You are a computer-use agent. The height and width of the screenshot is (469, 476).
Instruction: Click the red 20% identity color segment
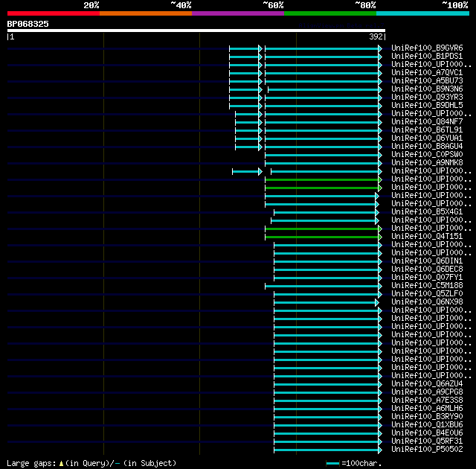point(54,13)
